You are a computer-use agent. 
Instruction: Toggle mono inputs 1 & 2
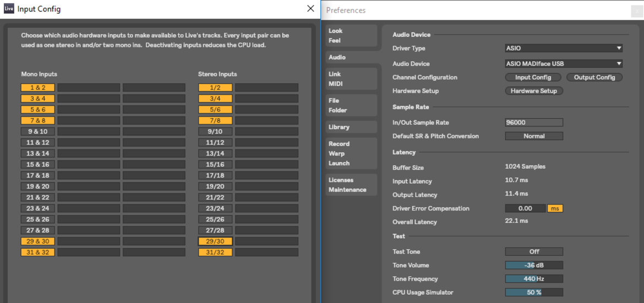pos(38,87)
